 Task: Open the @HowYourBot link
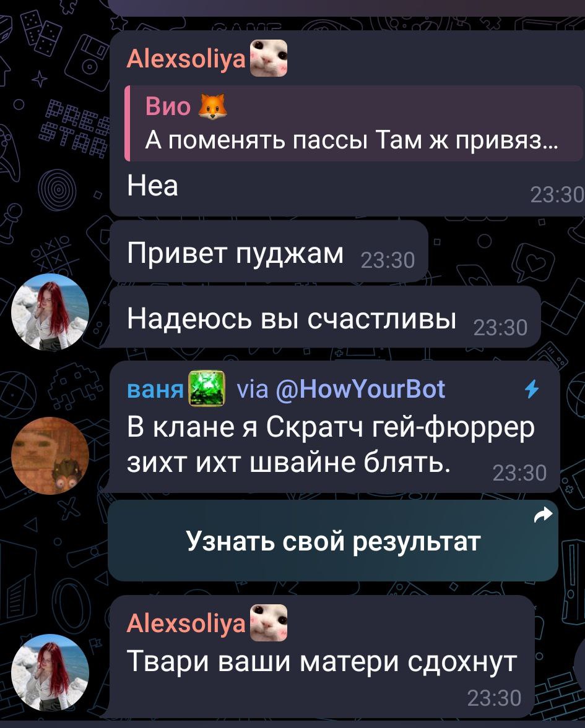click(360, 389)
